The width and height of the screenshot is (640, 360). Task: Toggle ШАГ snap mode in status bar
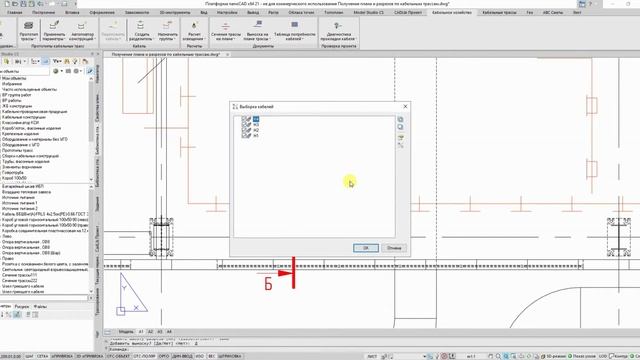(29, 356)
